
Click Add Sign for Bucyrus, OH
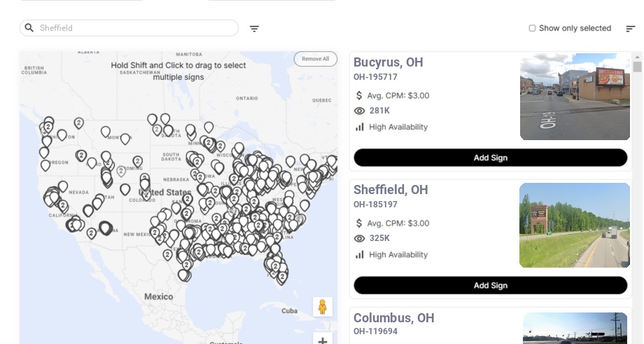coord(490,158)
